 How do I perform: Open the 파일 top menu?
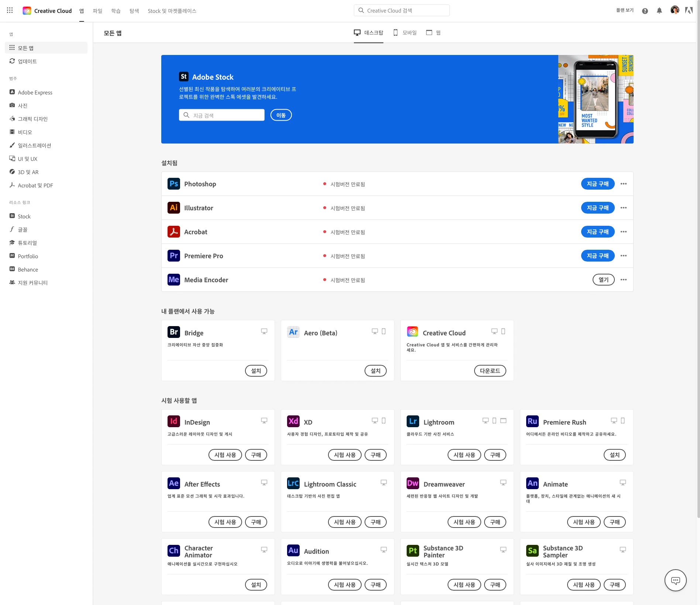pyautogui.click(x=97, y=11)
